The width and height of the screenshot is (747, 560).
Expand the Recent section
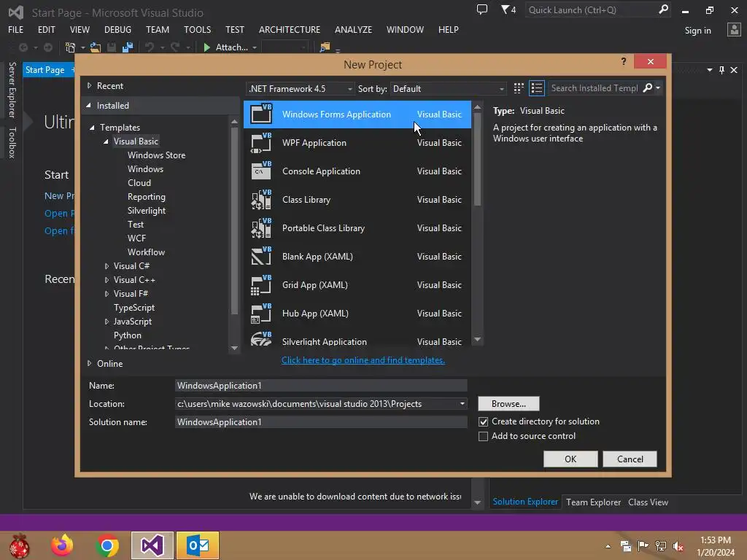tap(89, 86)
